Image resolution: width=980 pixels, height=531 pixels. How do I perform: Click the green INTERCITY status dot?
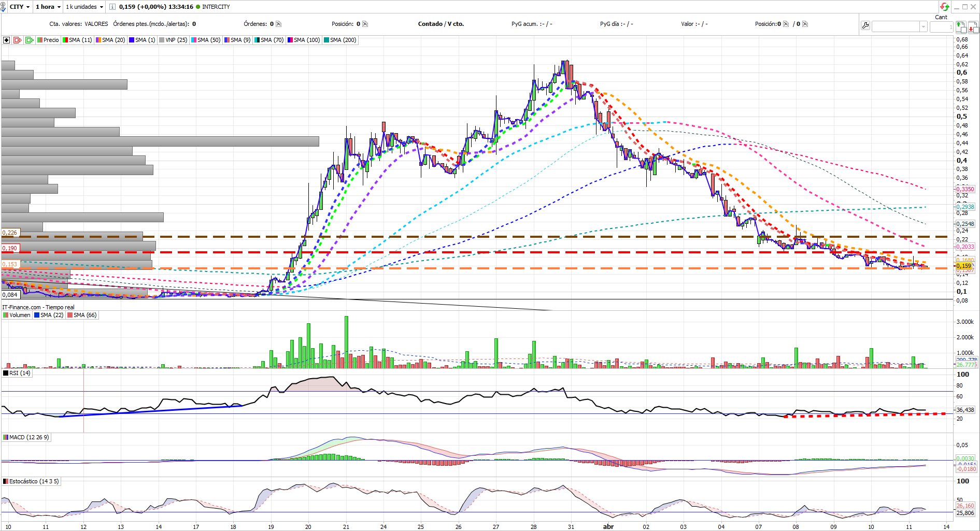click(x=198, y=7)
